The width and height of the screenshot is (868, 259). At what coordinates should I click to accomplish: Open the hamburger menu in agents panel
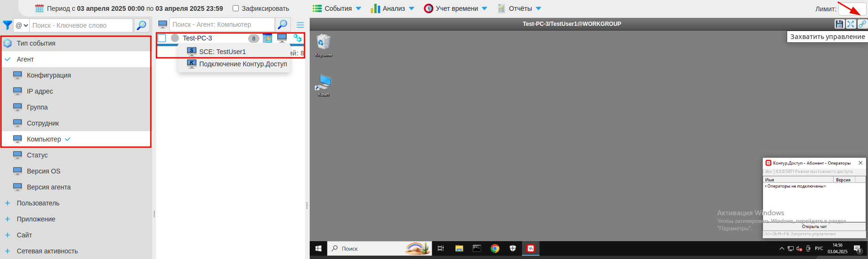300,25
